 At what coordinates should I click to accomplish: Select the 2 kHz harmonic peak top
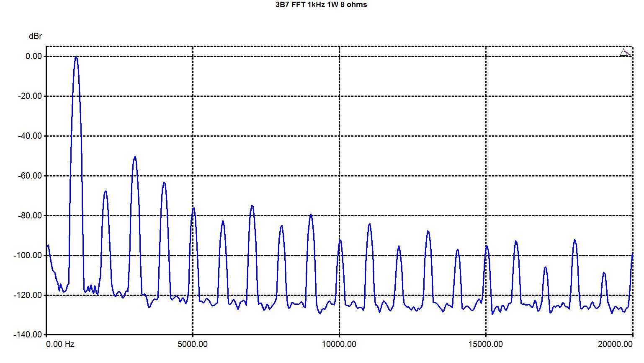pyautogui.click(x=106, y=191)
